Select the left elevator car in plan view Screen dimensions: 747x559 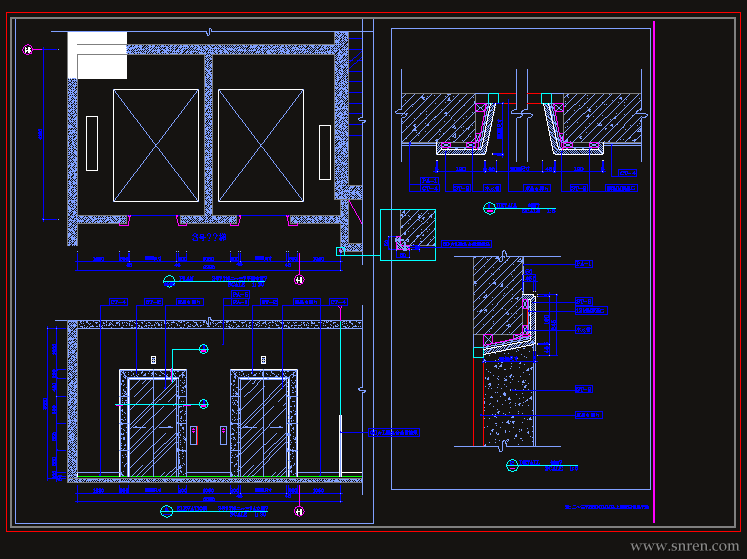click(156, 145)
